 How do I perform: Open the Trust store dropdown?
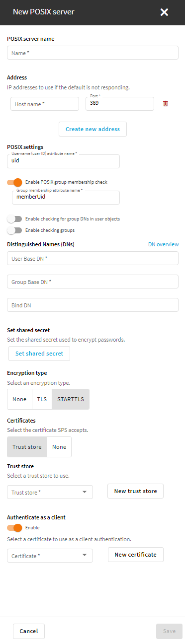(x=50, y=493)
